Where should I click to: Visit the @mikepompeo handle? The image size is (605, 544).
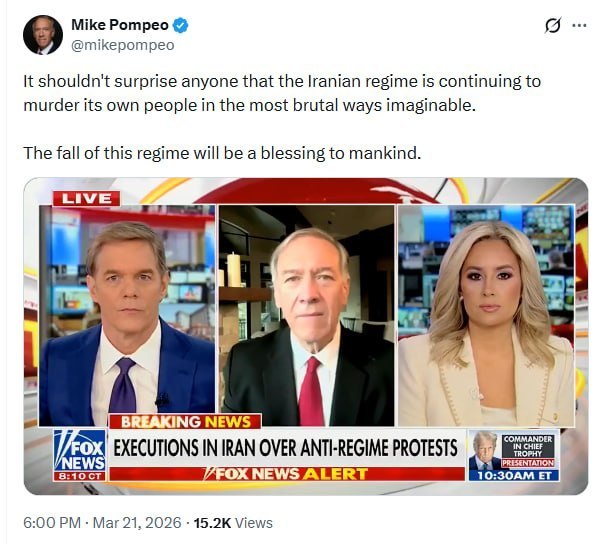[x=123, y=45]
